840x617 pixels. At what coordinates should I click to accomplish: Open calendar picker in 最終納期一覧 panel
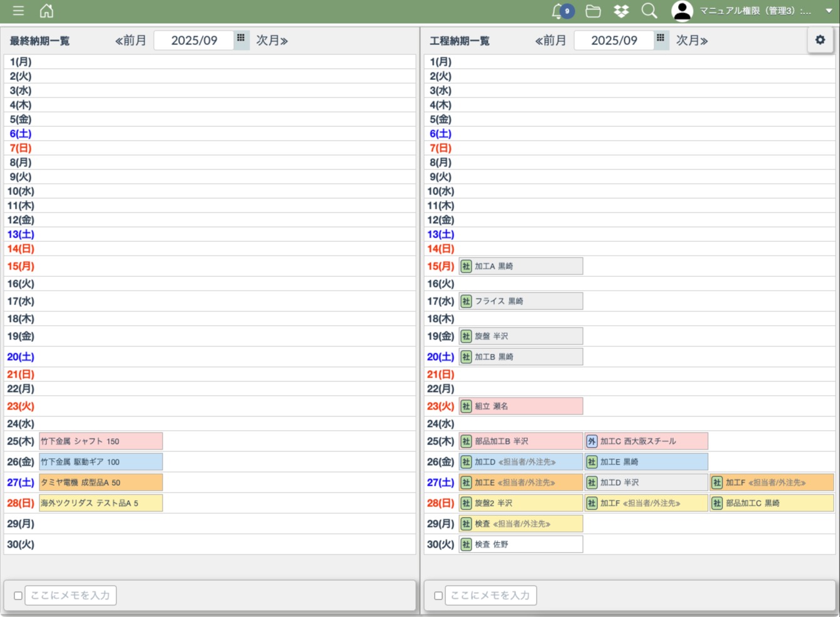pyautogui.click(x=241, y=39)
